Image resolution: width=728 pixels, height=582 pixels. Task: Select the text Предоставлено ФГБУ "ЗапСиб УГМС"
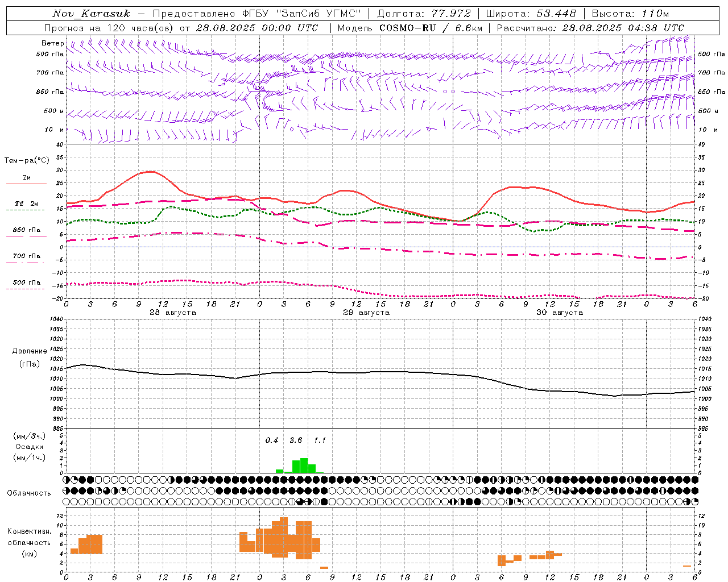point(257,14)
